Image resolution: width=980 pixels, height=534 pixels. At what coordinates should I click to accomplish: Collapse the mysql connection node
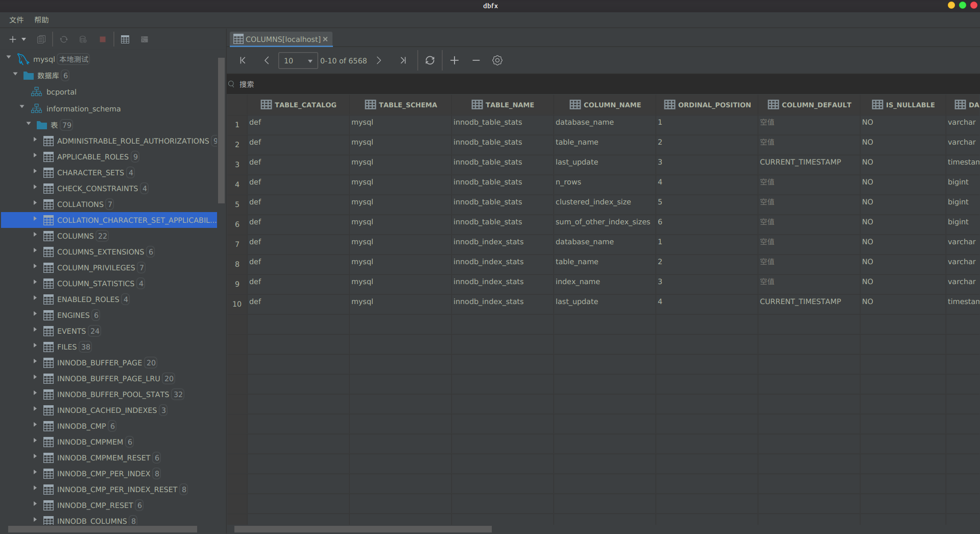pos(9,57)
